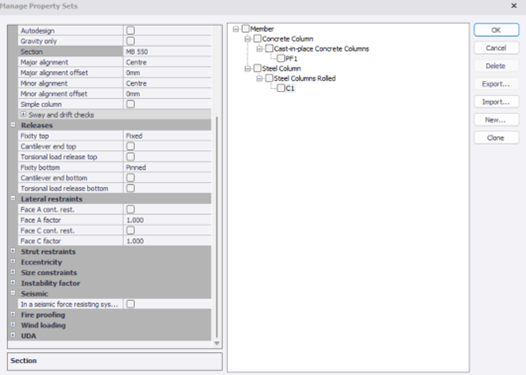Edit Minor alignment offset 0mm field

tap(167, 94)
